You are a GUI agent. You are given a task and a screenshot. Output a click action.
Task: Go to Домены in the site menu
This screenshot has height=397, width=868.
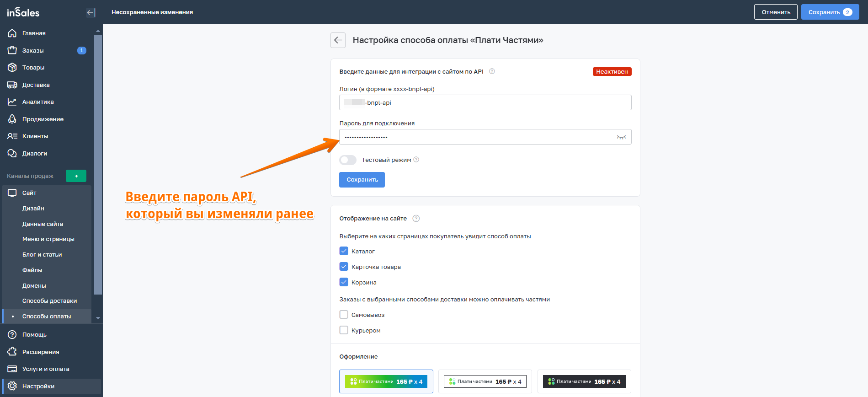click(34, 285)
